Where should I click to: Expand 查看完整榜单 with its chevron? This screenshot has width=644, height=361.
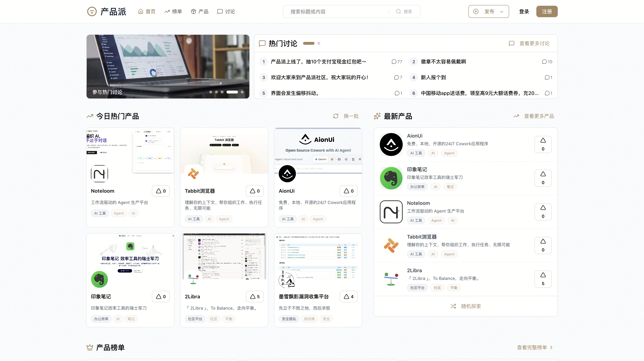(552, 348)
